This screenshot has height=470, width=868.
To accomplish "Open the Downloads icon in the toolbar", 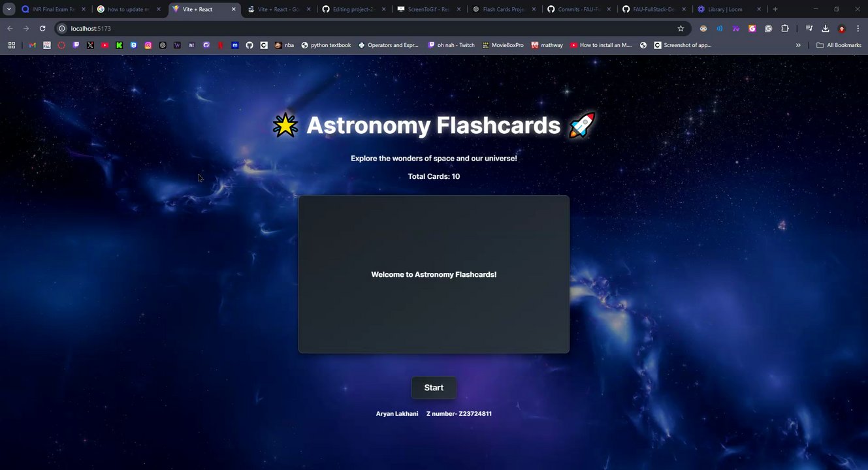I will click(826, 29).
